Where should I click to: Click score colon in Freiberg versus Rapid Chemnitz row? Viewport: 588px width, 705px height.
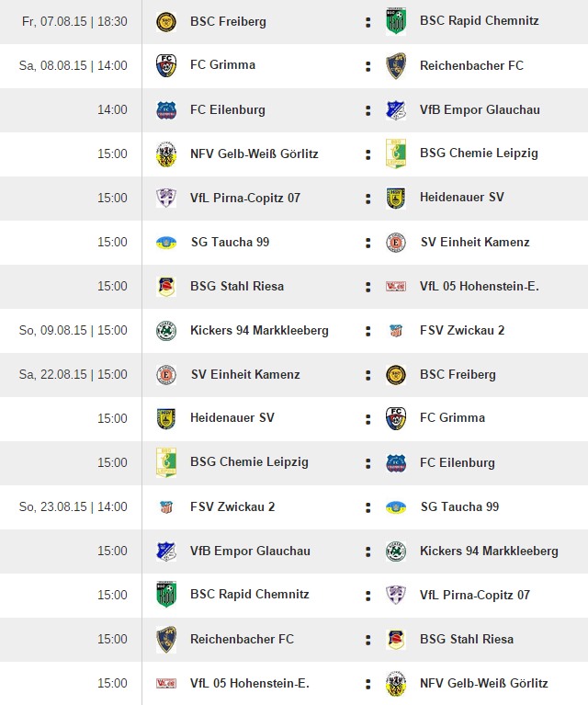point(367,21)
